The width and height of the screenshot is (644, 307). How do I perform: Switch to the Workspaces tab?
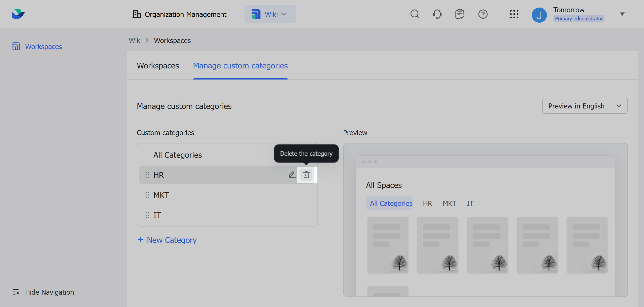click(x=158, y=66)
